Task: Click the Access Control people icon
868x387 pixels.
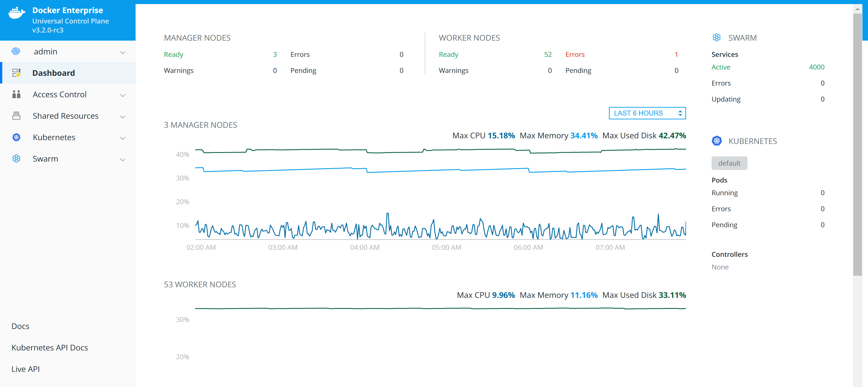Action: coord(16,94)
